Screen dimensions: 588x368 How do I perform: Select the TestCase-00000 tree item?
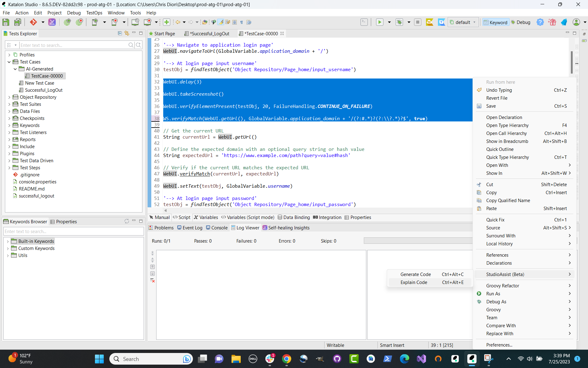[44, 76]
